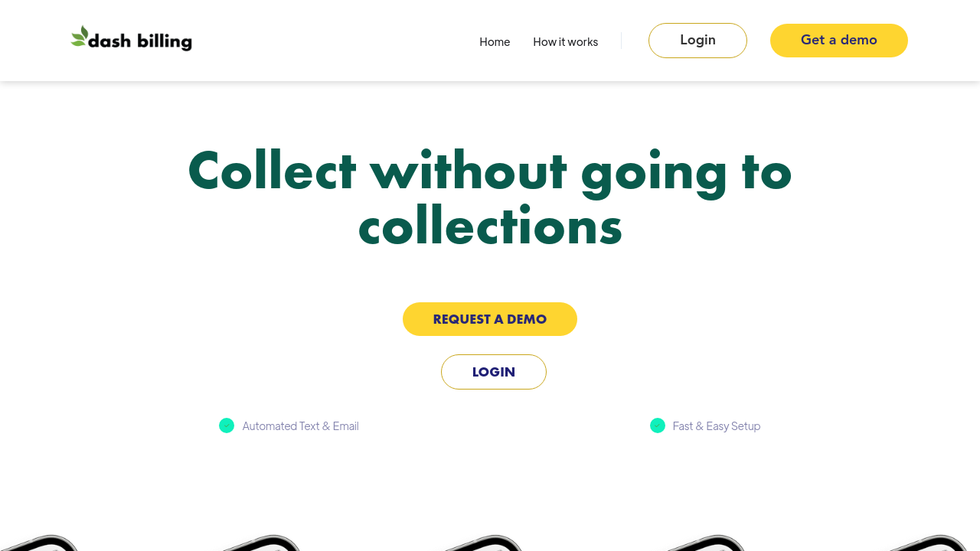
Task: Click the Login button in header
Action: pyautogui.click(x=697, y=41)
